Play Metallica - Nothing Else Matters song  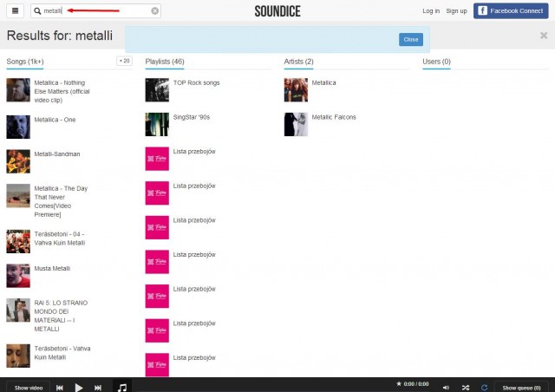(62, 91)
